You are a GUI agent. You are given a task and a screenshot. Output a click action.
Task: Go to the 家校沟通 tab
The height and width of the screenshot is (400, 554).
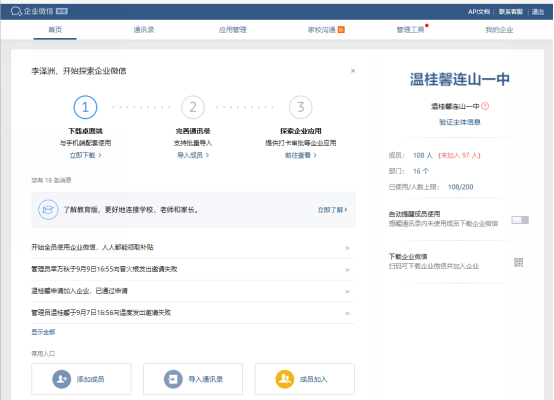[321, 30]
